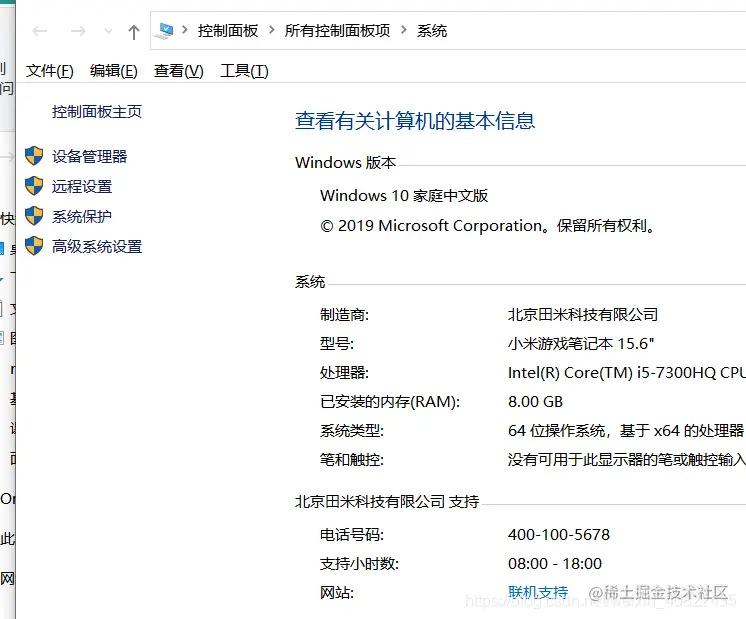The height and width of the screenshot is (619, 746).
Task: Open 设备管理器 link
Action: pos(89,157)
